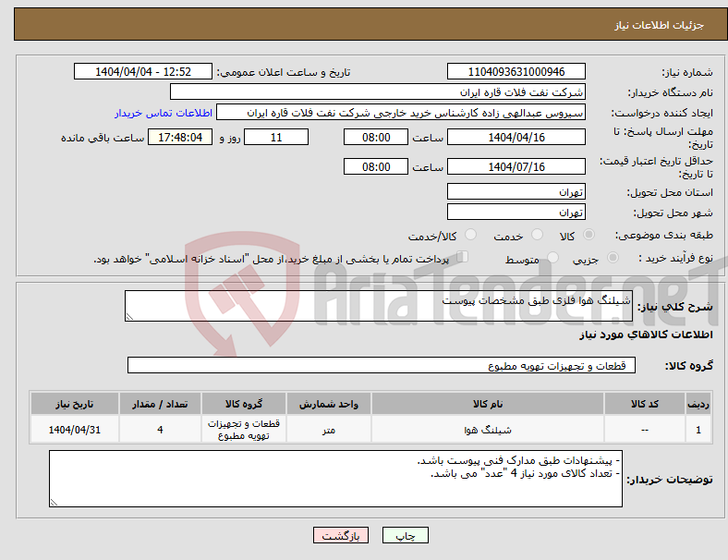The width and height of the screenshot is (728, 560).
Task: Click the تعداد / مقدار column header
Action: coord(160,404)
